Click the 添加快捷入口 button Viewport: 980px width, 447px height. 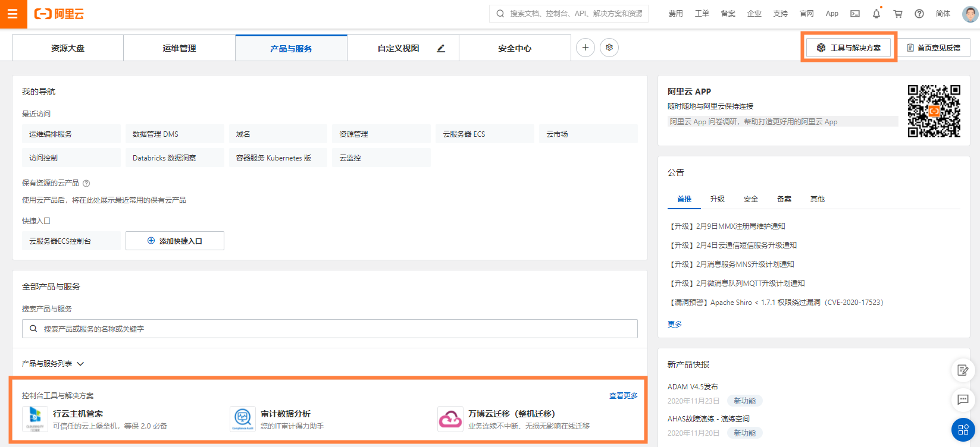click(x=175, y=241)
